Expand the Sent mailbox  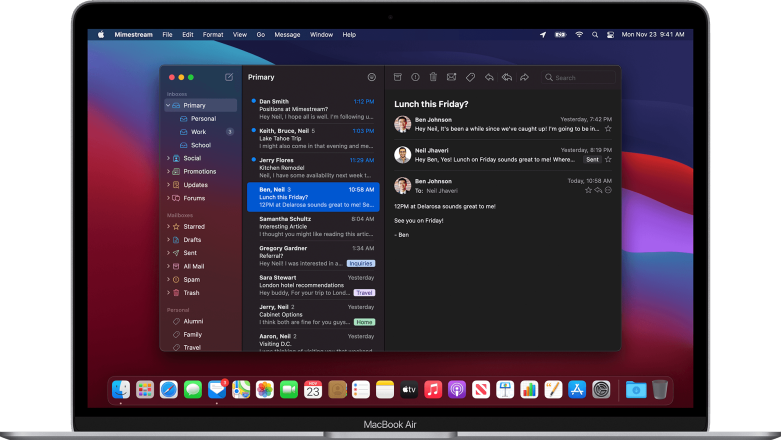pyautogui.click(x=168, y=253)
